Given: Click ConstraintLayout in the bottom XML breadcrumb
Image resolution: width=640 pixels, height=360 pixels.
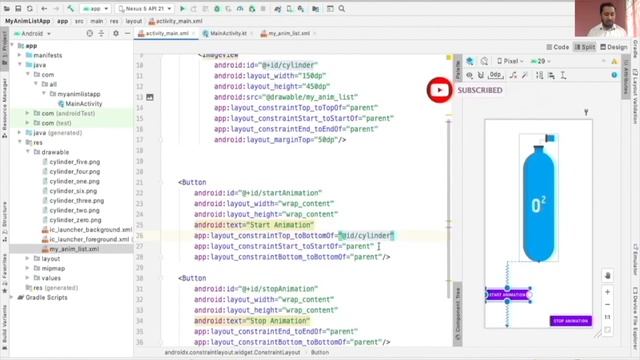Looking at the screenshot, I should 232,352.
